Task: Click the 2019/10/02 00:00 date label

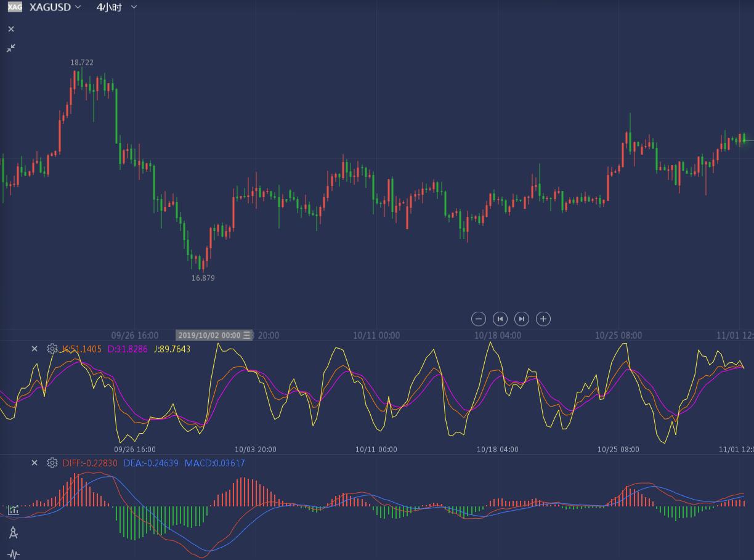Action: tap(209, 335)
